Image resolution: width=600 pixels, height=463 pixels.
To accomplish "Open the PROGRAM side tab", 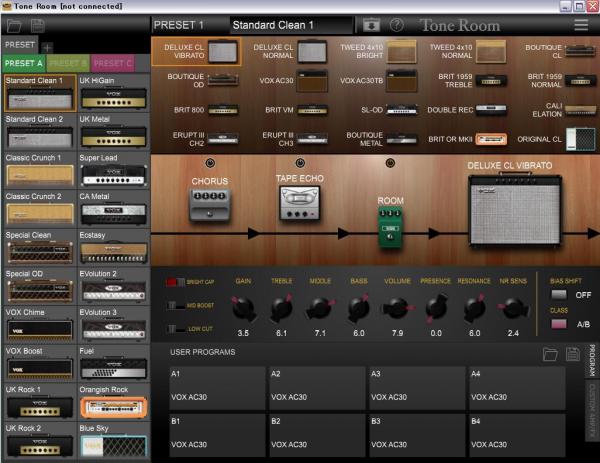I will [592, 360].
